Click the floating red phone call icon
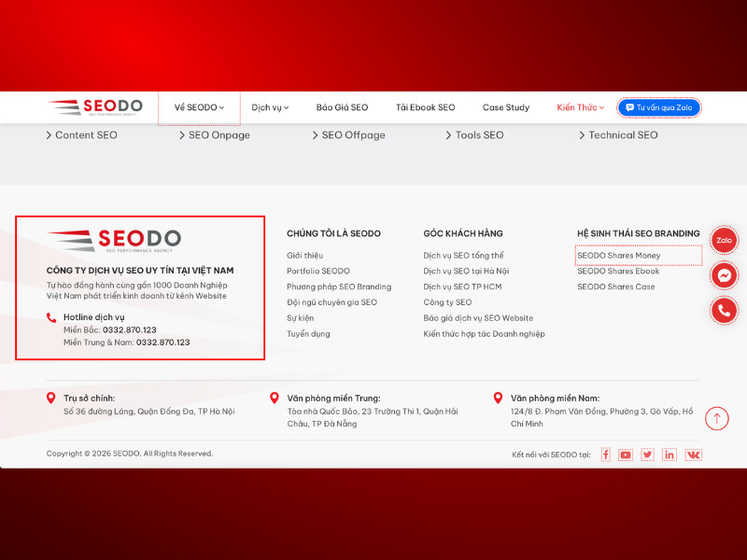The image size is (747, 560). (725, 311)
